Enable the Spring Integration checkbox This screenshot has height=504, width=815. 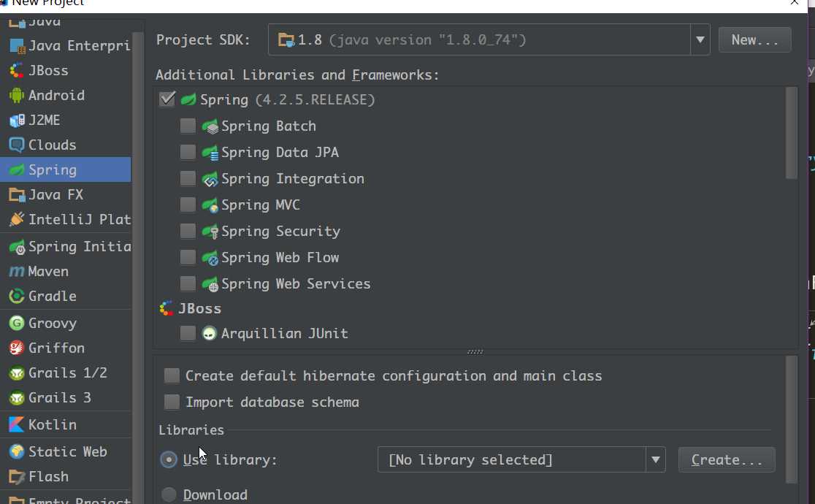tap(188, 178)
